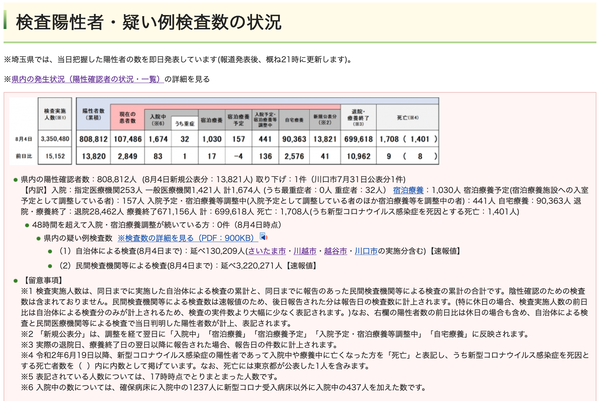
Task: Open the ※検査数の詳細を見る (PDF：900KB) link
Action: pos(186,238)
